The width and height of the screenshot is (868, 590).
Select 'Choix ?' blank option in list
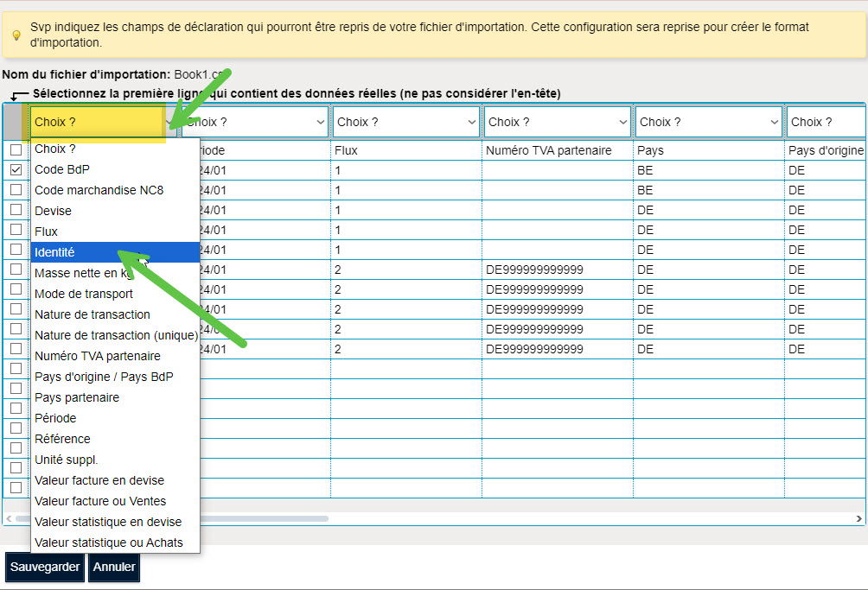[x=115, y=149]
